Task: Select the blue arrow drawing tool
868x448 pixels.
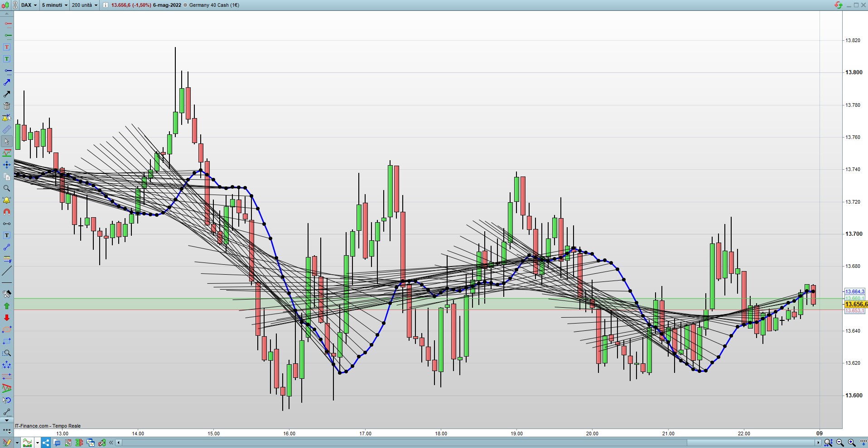Action: (7, 82)
